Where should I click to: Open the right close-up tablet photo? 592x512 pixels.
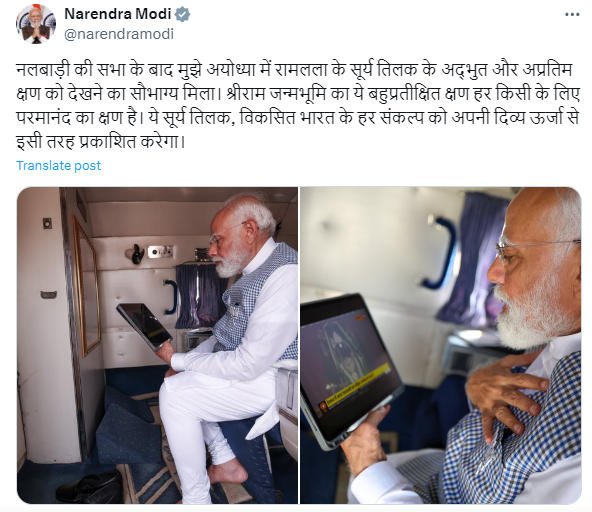click(x=441, y=345)
